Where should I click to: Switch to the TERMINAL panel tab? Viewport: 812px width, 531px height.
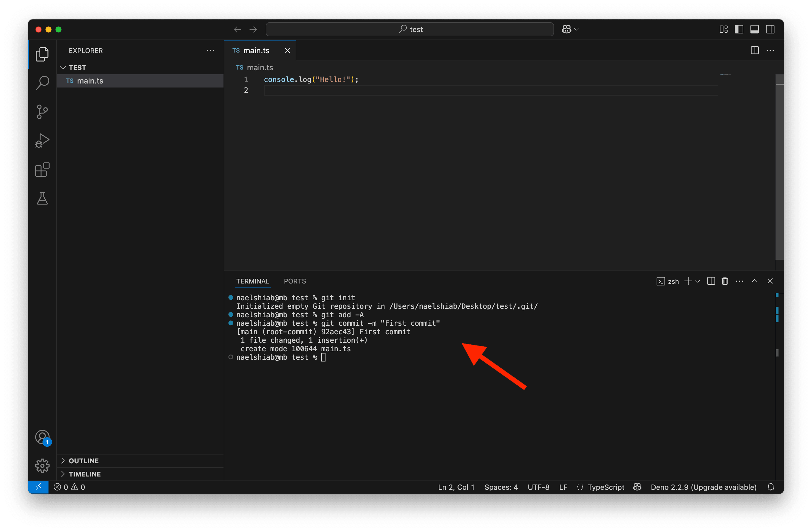pos(252,281)
